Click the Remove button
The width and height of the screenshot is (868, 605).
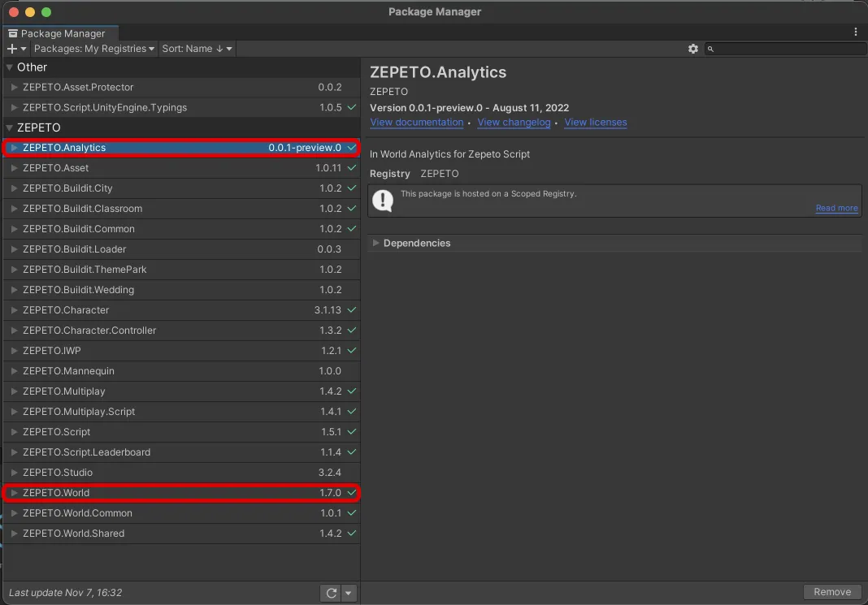pos(832,592)
